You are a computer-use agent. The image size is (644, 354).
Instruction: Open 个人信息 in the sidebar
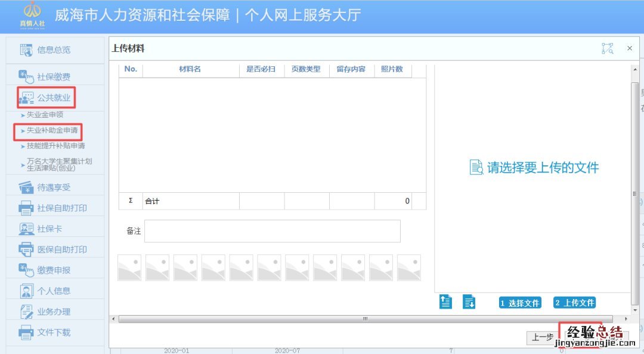pos(53,291)
